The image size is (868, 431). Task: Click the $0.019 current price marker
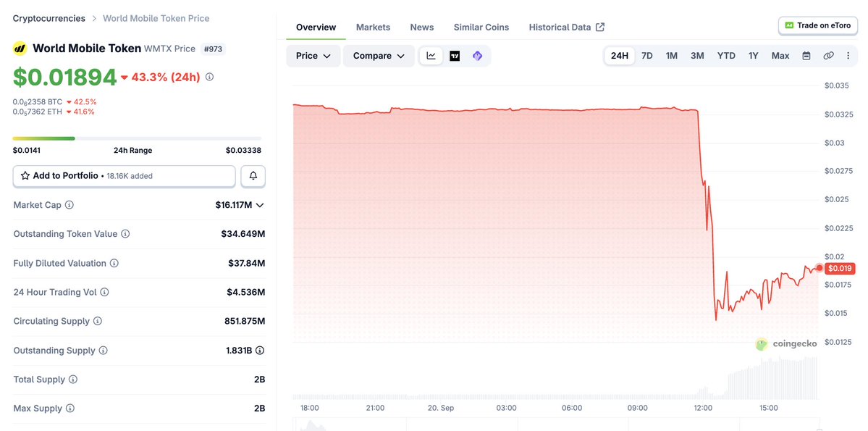coord(840,269)
